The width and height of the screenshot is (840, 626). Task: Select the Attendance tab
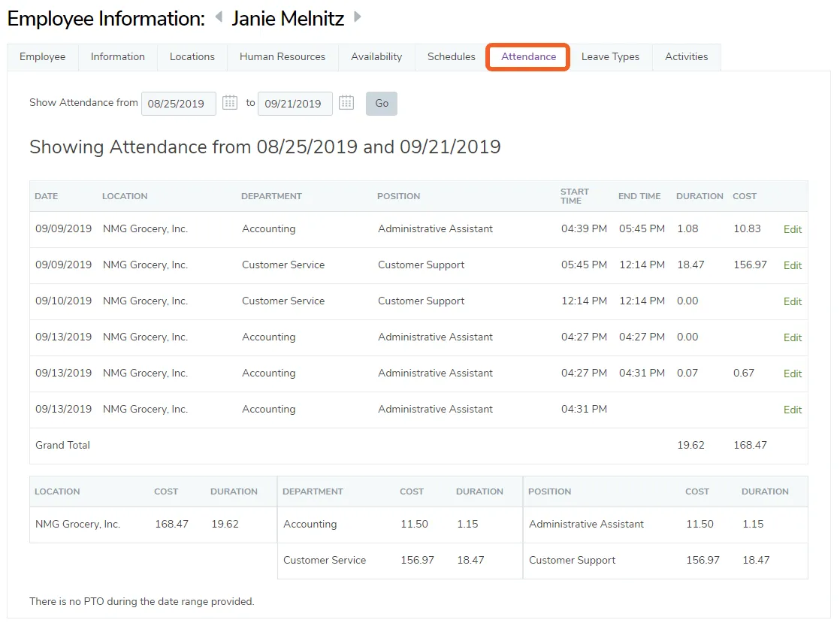pyautogui.click(x=528, y=57)
